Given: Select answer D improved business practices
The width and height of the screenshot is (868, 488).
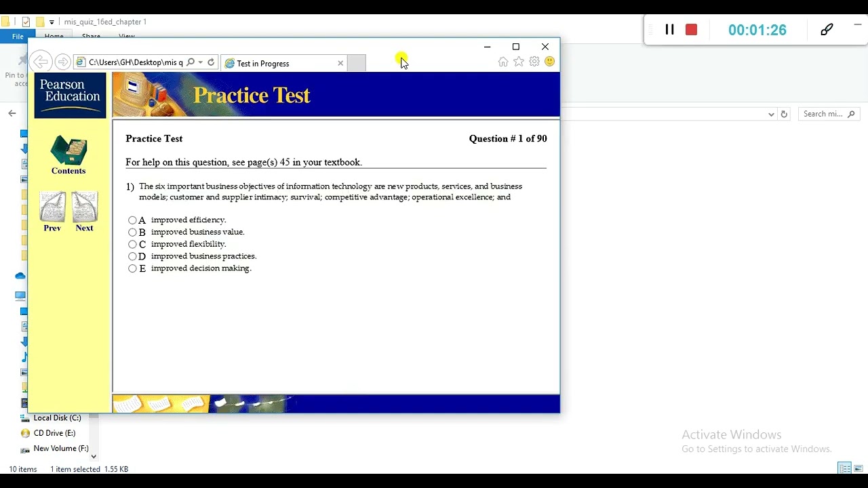Looking at the screenshot, I should 132,257.
